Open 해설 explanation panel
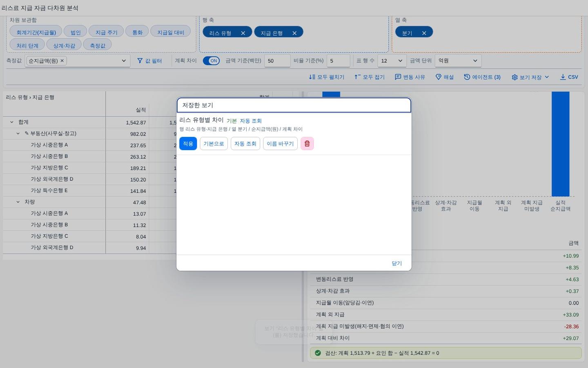Viewport: 588px width, 368px height. coord(444,77)
